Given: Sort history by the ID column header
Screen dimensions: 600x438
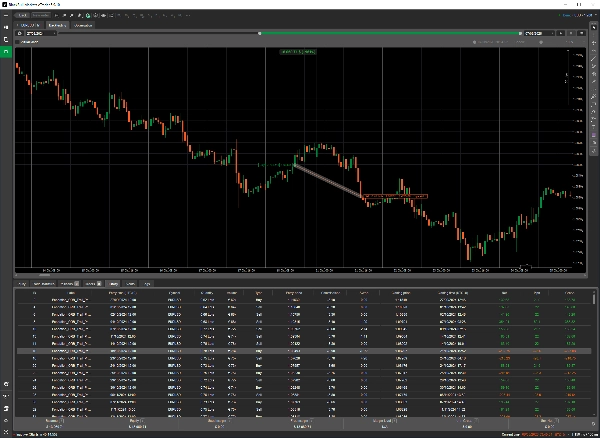Looking at the screenshot, I should coord(34,293).
